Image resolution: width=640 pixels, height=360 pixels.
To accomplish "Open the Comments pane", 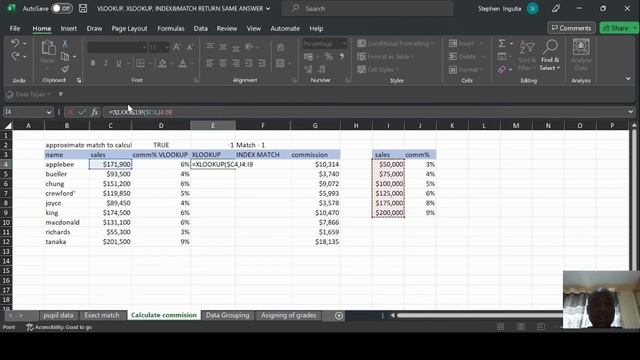I will [x=571, y=28].
